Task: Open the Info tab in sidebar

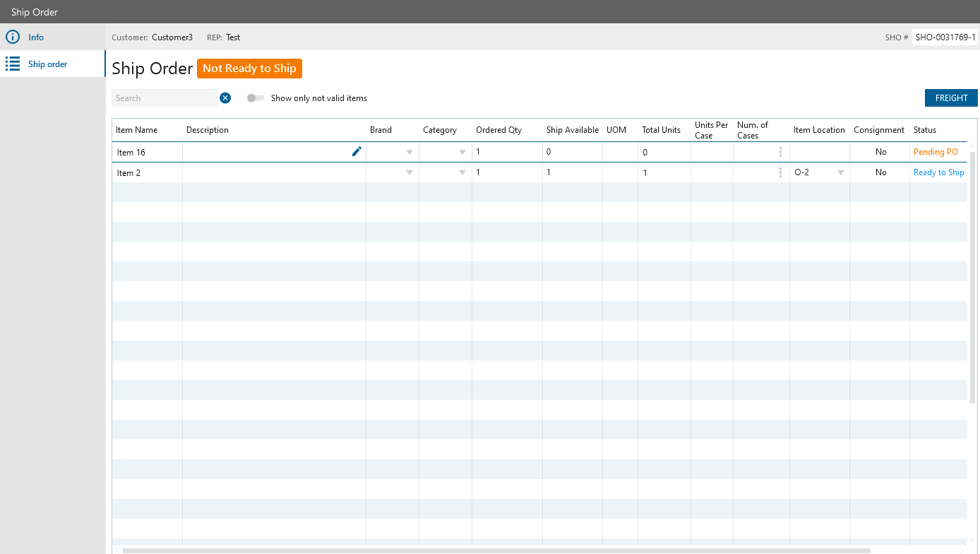Action: pos(36,37)
